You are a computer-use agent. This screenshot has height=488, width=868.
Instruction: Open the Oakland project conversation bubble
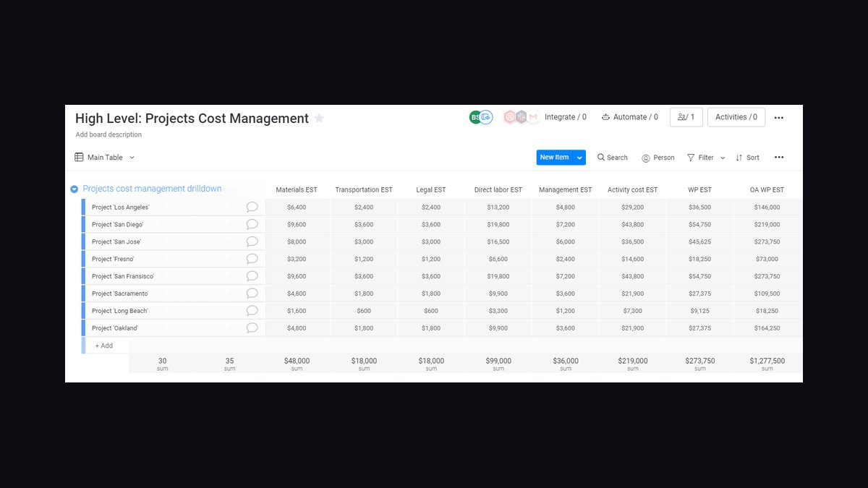tap(252, 328)
